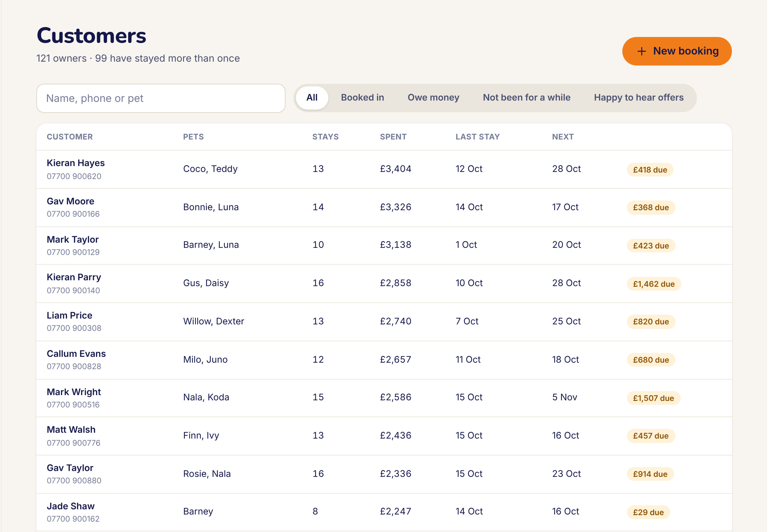767x532 pixels.
Task: Select the Liam Price name
Action: click(69, 315)
